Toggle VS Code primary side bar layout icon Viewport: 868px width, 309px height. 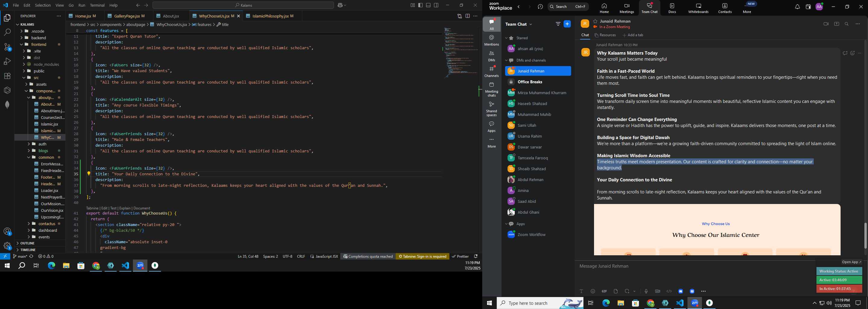420,5
